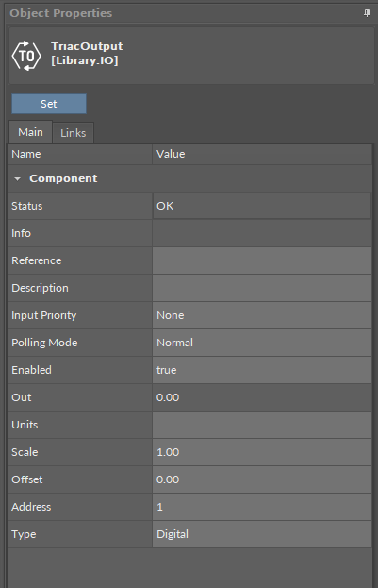The height and width of the screenshot is (588, 378).
Task: Collapse the Component section arrow
Action: pyautogui.click(x=17, y=179)
